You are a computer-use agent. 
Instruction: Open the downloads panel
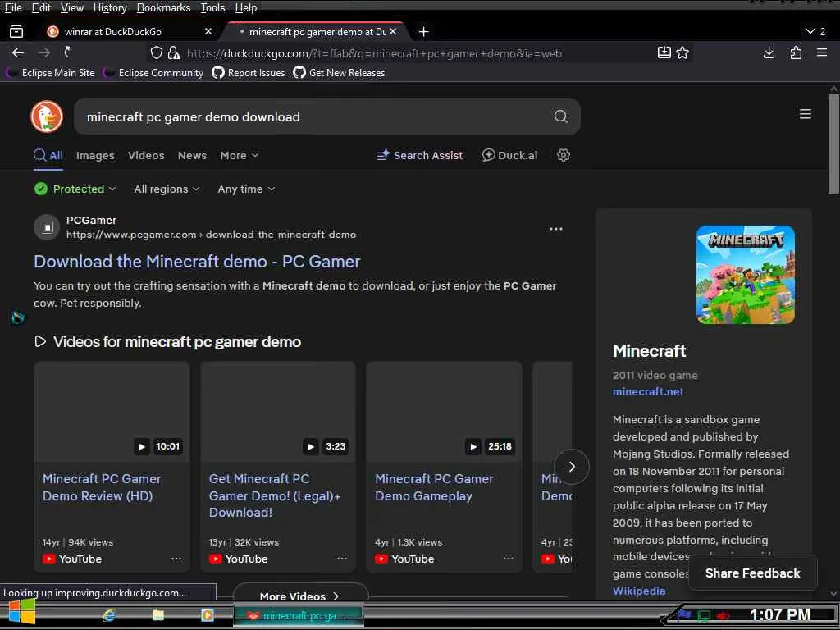tap(769, 52)
